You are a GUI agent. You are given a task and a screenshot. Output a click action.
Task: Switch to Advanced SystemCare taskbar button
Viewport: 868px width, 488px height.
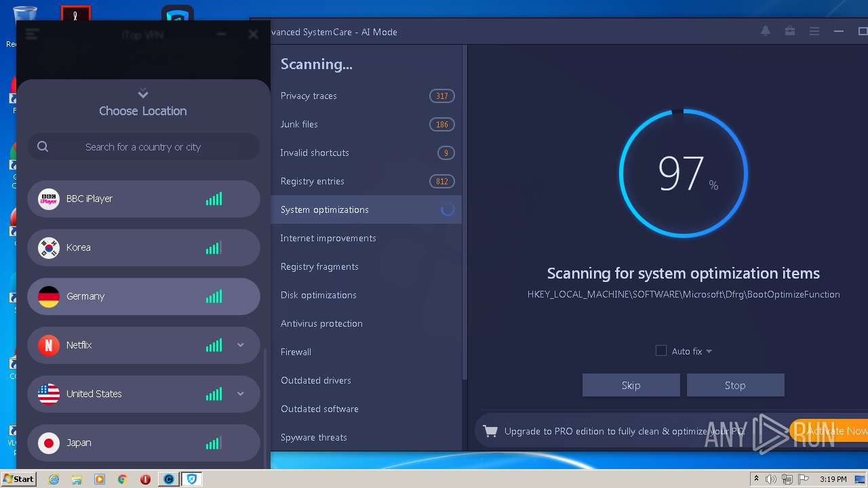coord(168,479)
